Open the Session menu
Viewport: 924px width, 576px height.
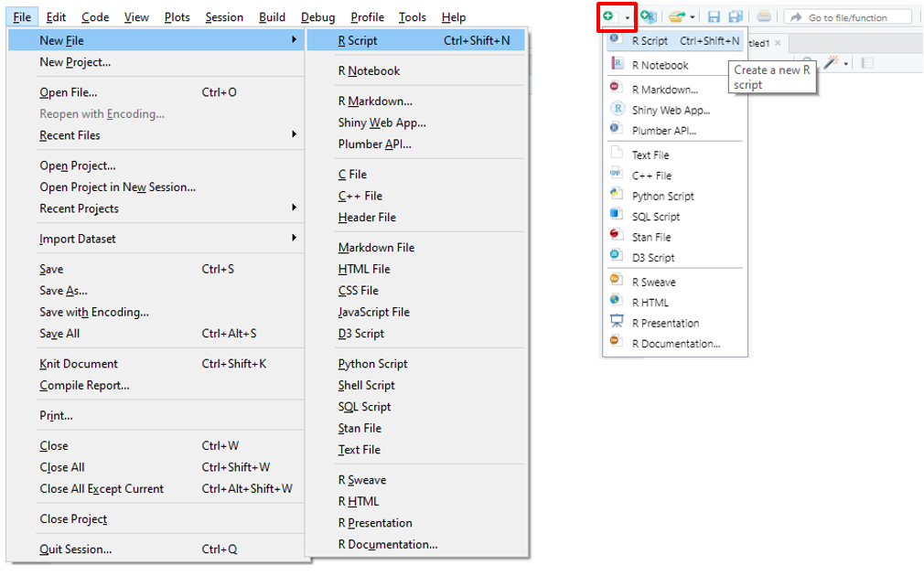[x=224, y=17]
